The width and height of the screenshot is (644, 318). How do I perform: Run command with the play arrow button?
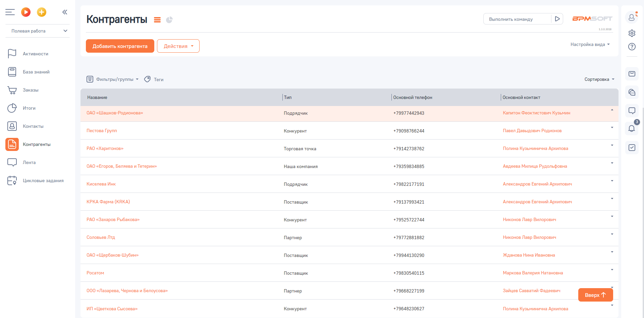click(x=557, y=19)
